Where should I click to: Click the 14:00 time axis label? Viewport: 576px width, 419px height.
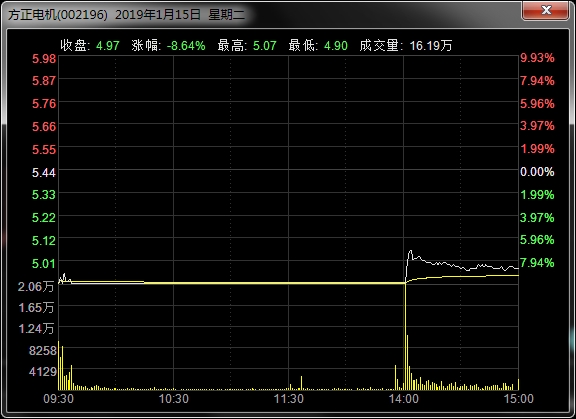coord(403,398)
